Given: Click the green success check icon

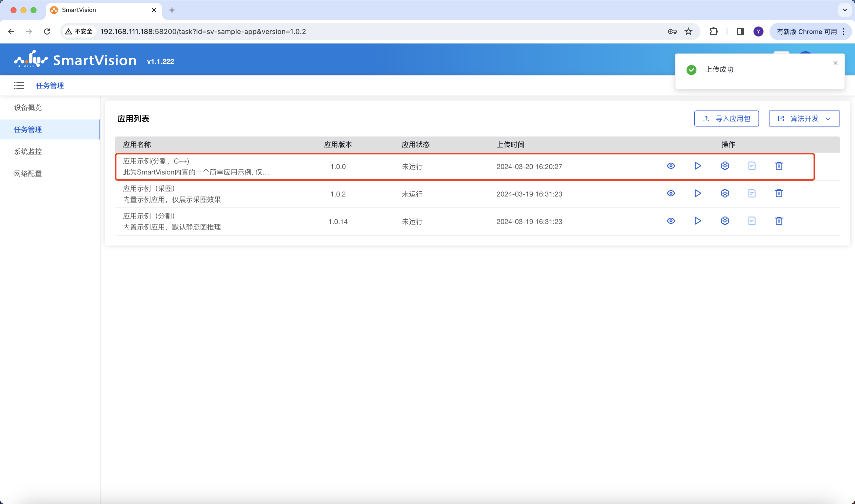Looking at the screenshot, I should (x=691, y=69).
